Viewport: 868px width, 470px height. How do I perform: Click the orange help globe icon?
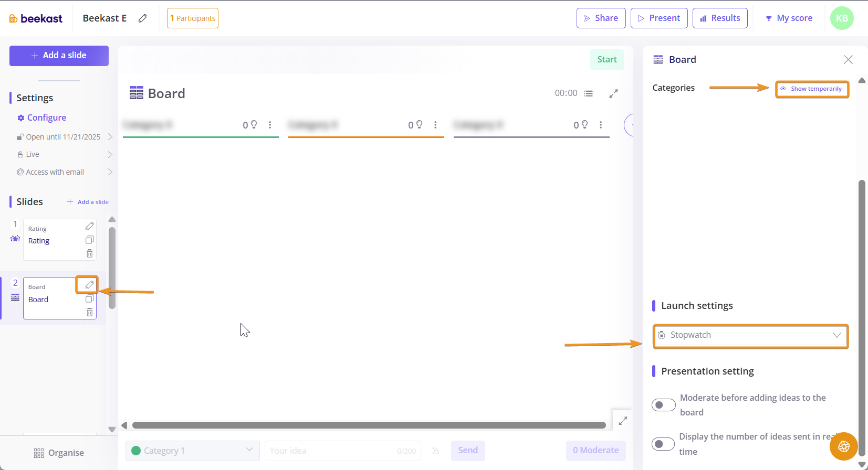(843, 446)
